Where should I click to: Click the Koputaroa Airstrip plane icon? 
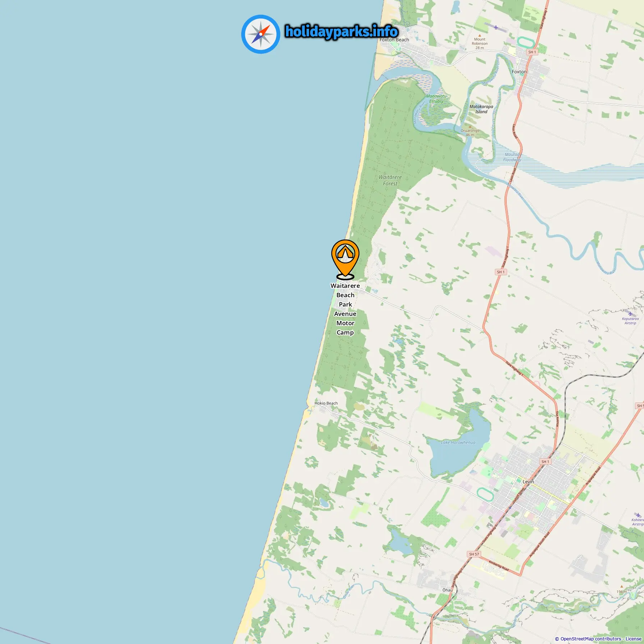[630, 314]
